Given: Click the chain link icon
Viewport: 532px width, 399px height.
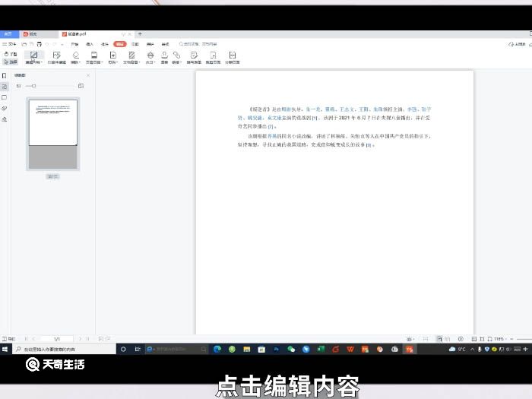Looking at the screenshot, I should click(x=176, y=55).
